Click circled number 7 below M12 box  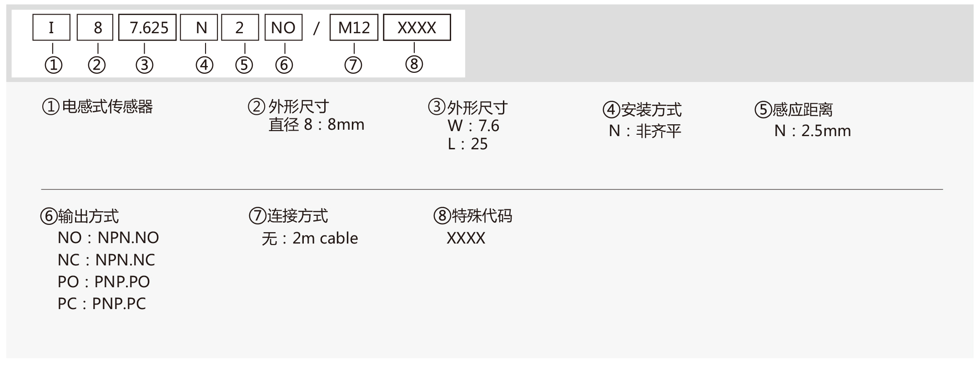click(x=353, y=65)
